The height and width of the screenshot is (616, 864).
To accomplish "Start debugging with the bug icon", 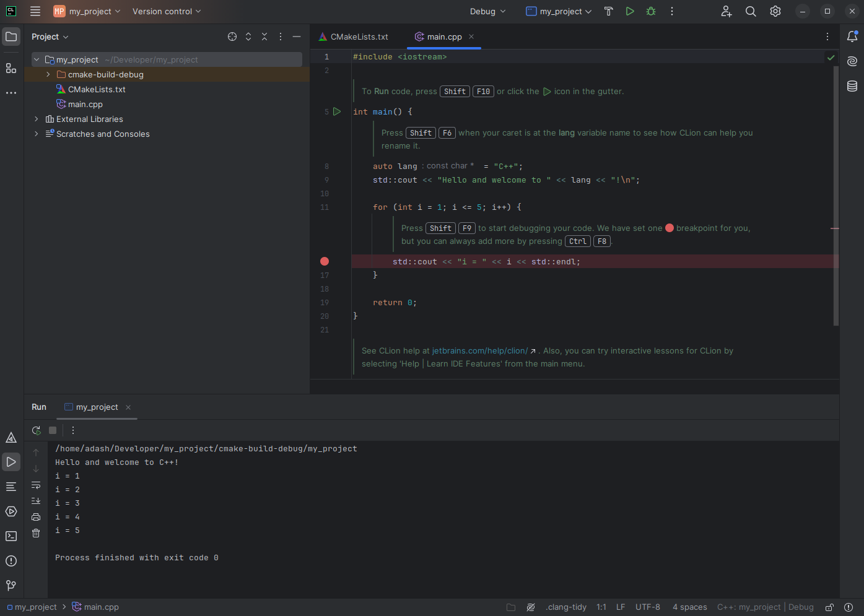I will point(651,11).
